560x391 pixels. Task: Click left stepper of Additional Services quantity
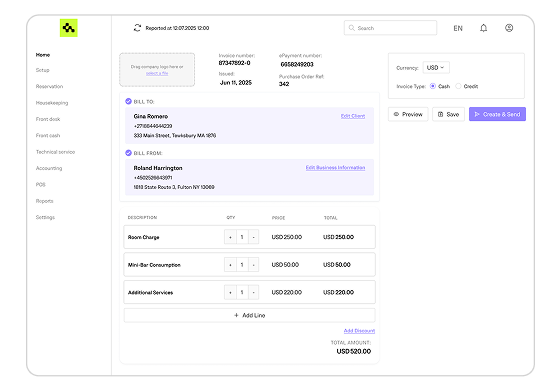pyautogui.click(x=230, y=292)
